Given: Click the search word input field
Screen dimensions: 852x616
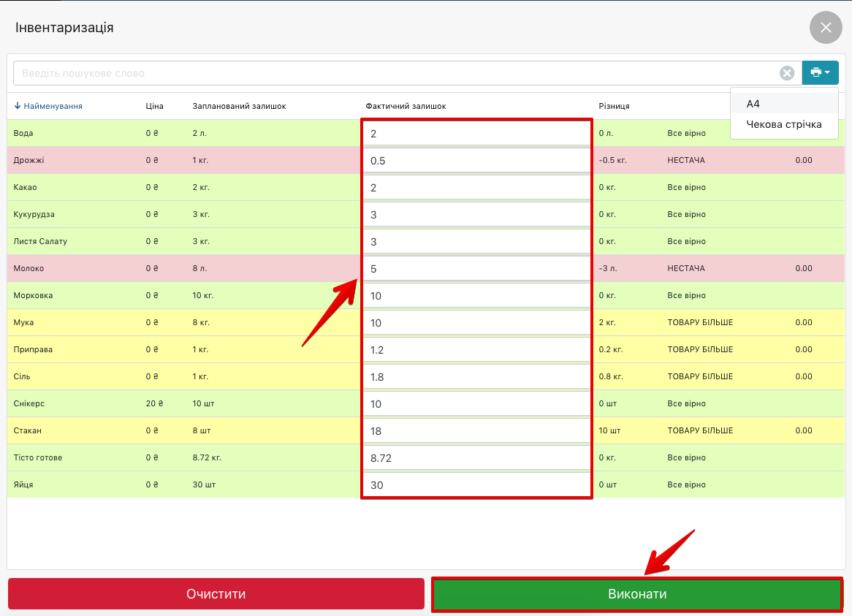Looking at the screenshot, I should pos(395,73).
